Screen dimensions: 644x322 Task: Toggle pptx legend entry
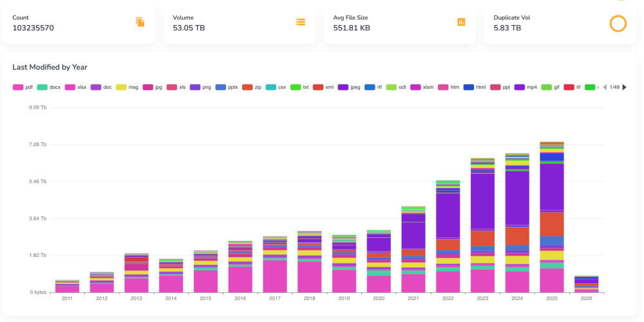click(x=227, y=87)
